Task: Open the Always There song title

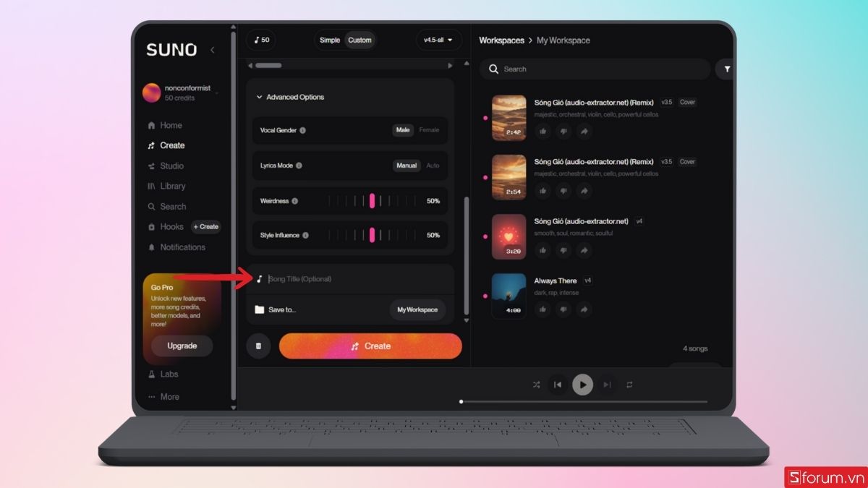Action: [556, 281]
